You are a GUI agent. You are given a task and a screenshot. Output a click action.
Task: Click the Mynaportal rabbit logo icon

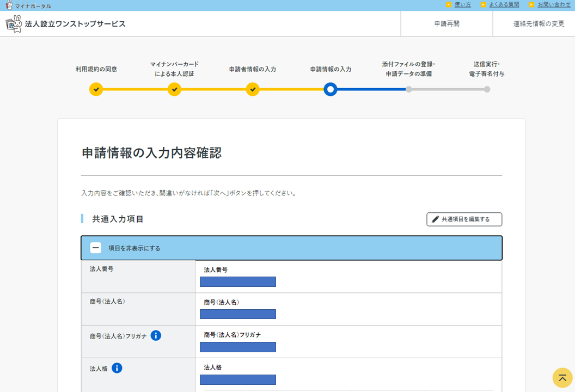[x=9, y=5]
